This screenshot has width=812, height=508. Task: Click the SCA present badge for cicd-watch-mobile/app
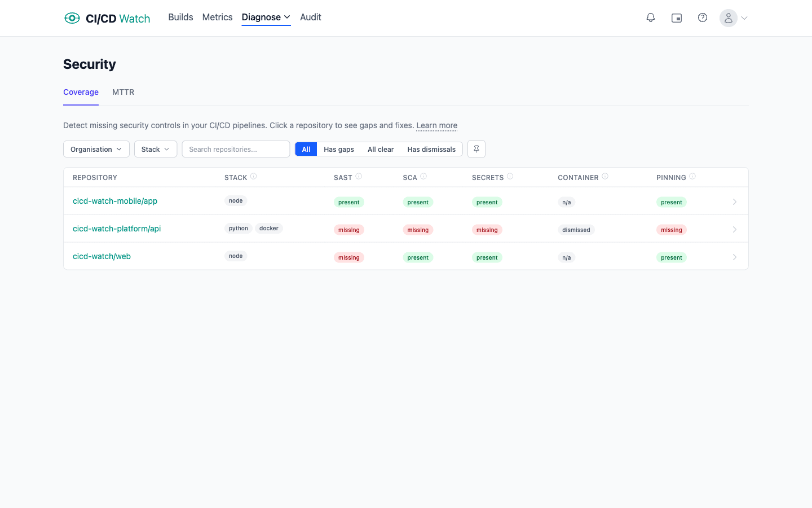[x=418, y=202]
